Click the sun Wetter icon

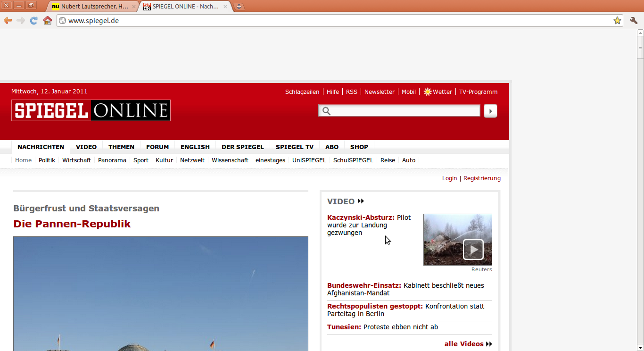428,92
